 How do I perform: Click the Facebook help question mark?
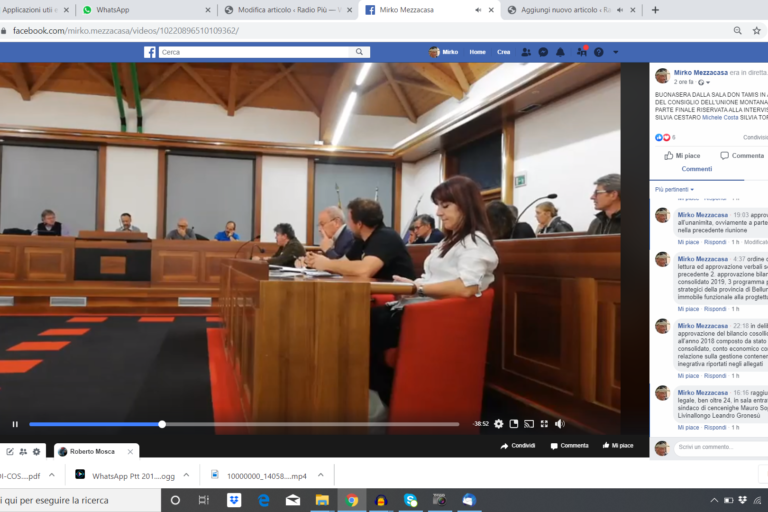(599, 52)
